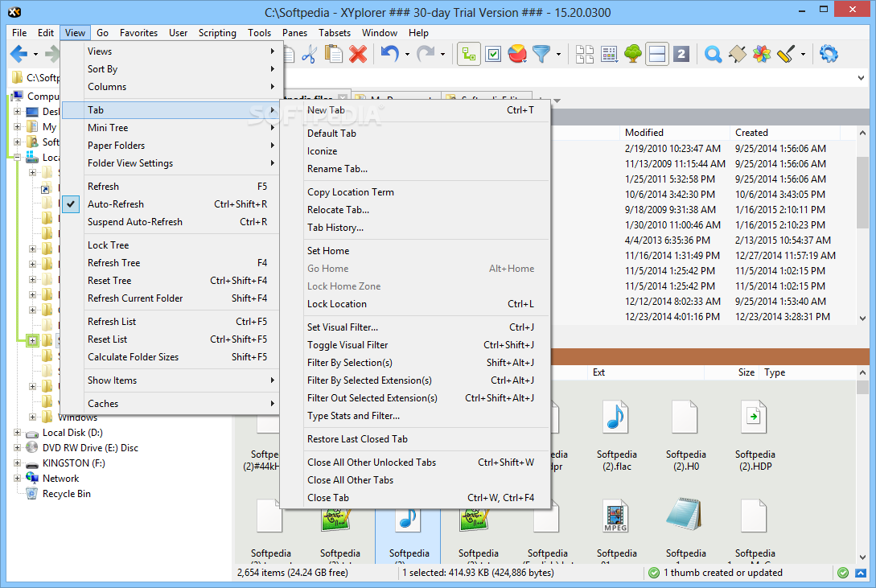This screenshot has height=588, width=876.
Task: Click the pinned board catalog icon
Action: (738, 54)
